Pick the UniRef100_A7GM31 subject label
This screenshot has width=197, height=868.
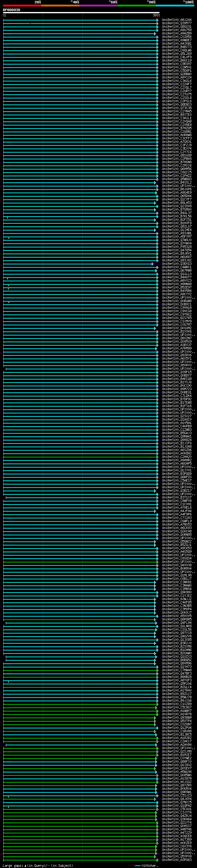(177, 142)
